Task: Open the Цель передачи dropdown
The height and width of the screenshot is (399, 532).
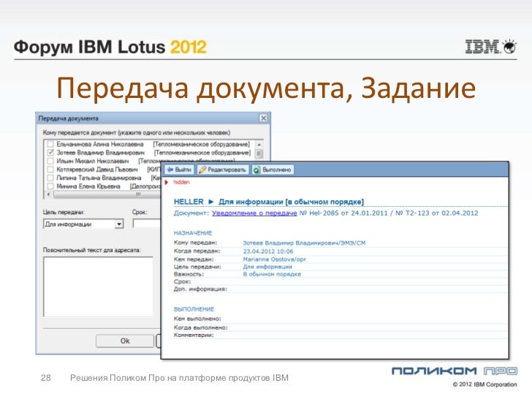Action: (118, 224)
